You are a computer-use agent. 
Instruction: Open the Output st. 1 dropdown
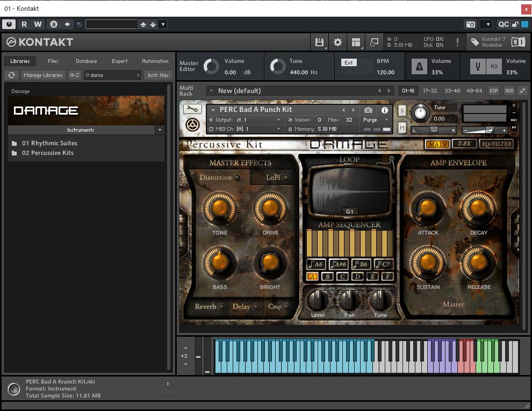point(245,119)
